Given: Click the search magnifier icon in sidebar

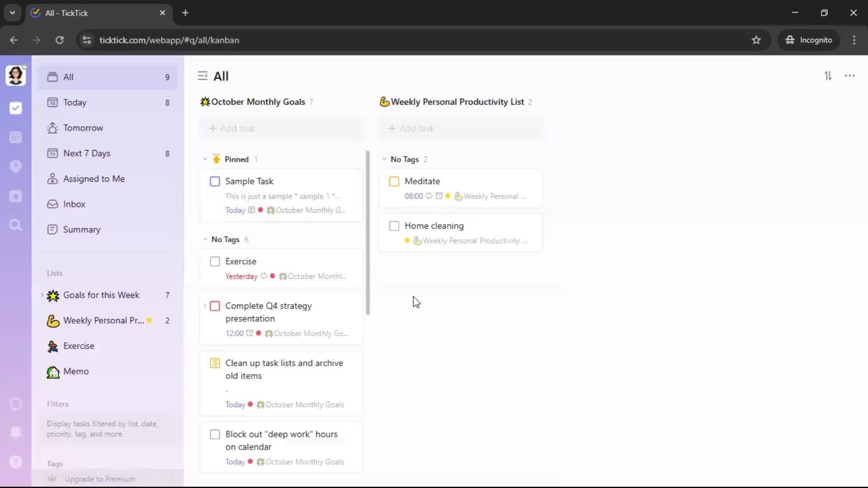Looking at the screenshot, I should click(16, 225).
